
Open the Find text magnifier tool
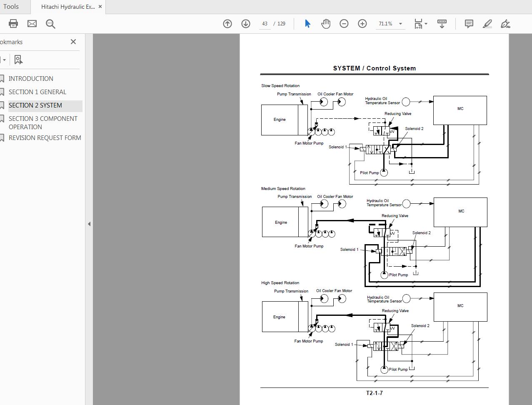(x=50, y=24)
